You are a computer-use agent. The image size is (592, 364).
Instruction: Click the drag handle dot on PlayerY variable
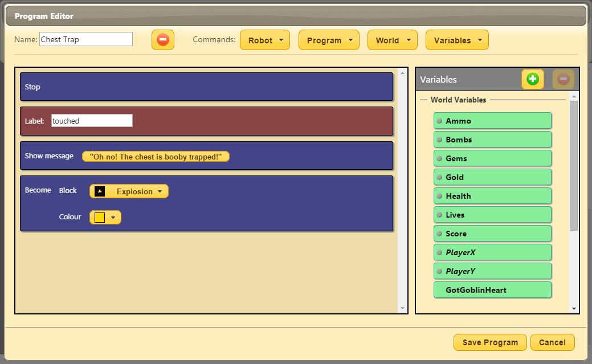pyautogui.click(x=439, y=271)
